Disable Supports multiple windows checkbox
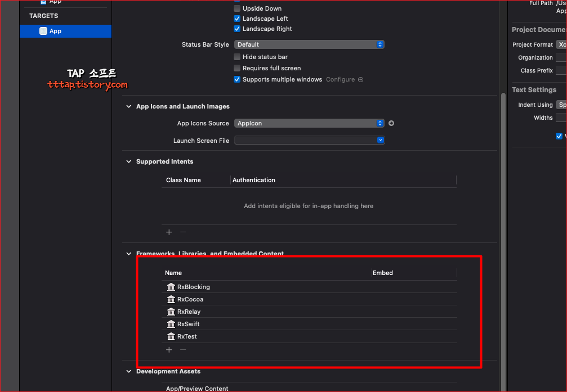567x392 pixels. pyautogui.click(x=237, y=79)
